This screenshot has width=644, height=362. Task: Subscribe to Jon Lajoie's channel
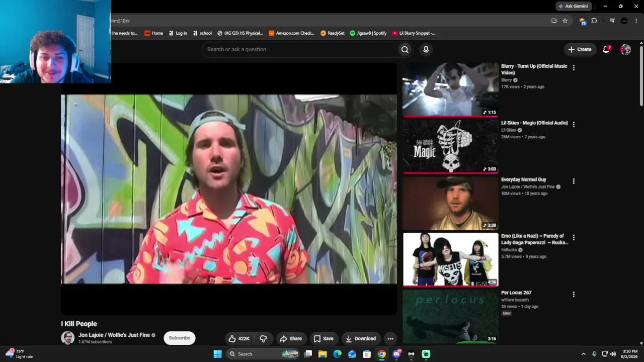[x=179, y=338]
